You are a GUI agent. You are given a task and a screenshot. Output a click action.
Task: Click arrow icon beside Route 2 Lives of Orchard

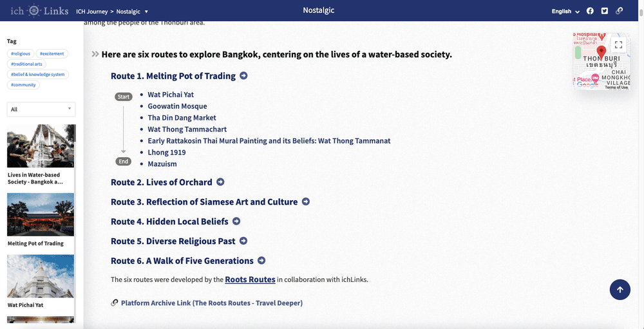(x=220, y=182)
